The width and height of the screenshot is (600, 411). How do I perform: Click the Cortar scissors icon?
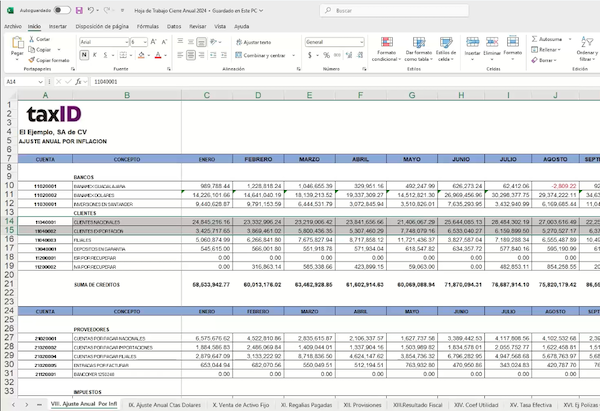click(x=34, y=39)
